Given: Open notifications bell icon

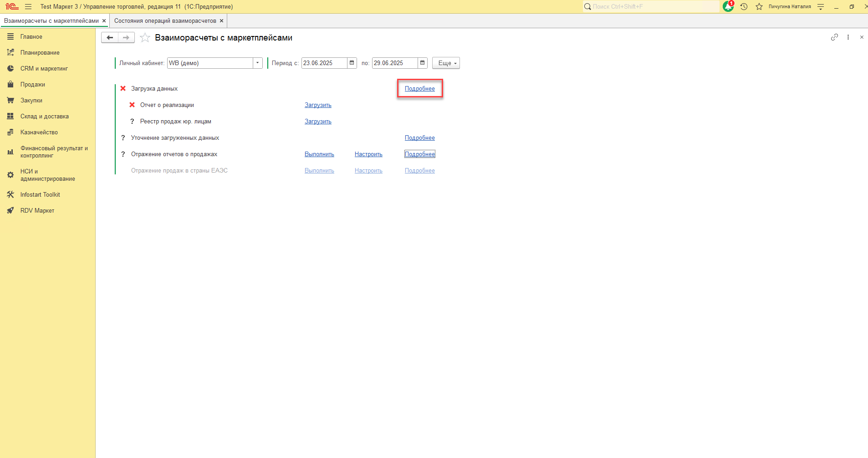Looking at the screenshot, I should pos(728,6).
